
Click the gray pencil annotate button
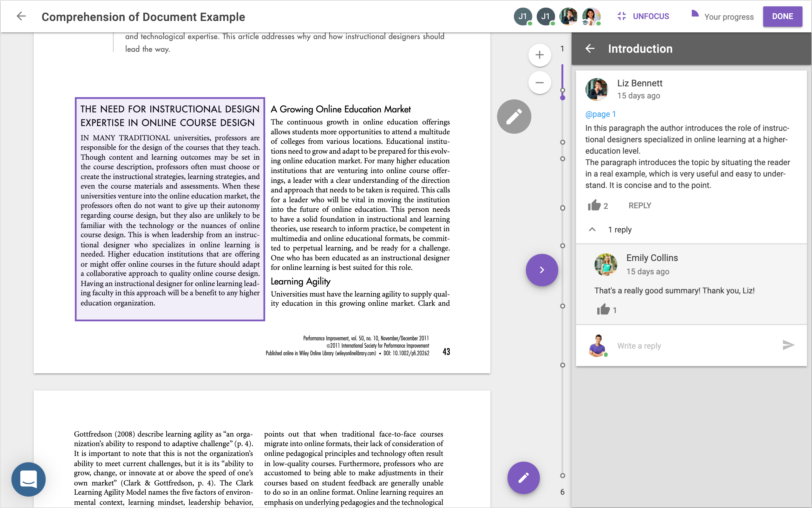pos(514,116)
